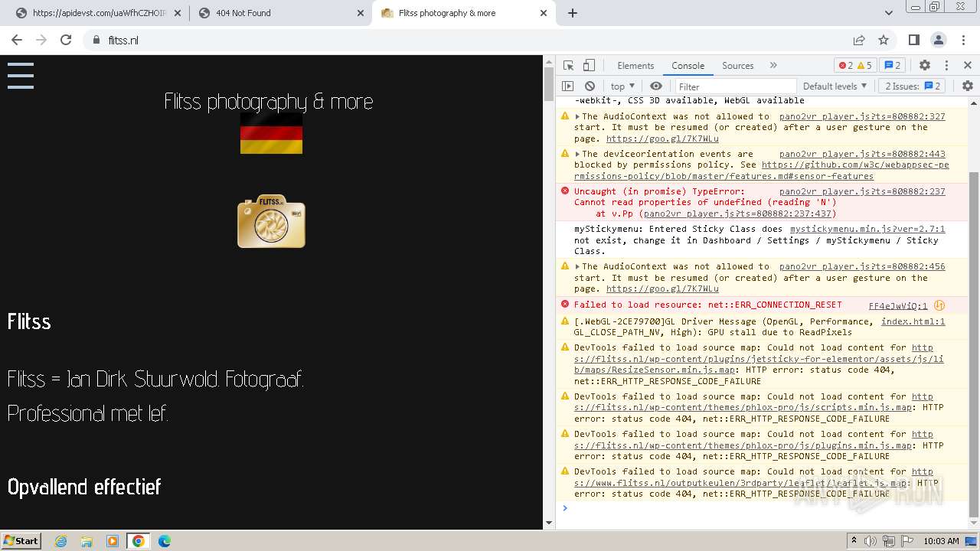The image size is (980, 551).
Task: Select the Console tab
Action: pos(688,66)
